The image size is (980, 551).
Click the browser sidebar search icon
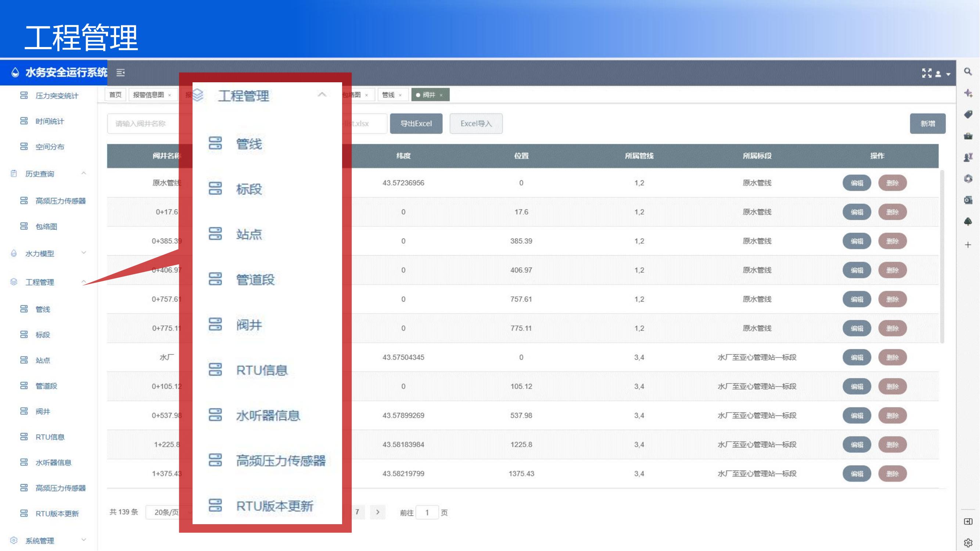[x=968, y=72]
